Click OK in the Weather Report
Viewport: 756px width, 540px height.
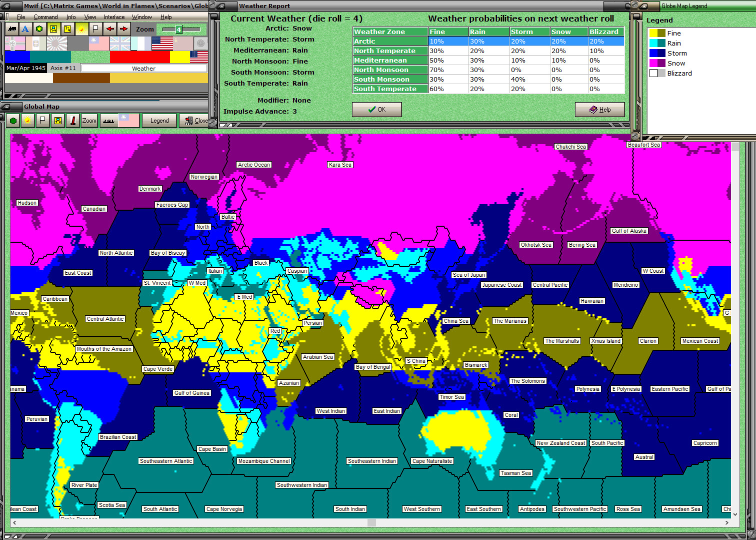[x=377, y=110]
